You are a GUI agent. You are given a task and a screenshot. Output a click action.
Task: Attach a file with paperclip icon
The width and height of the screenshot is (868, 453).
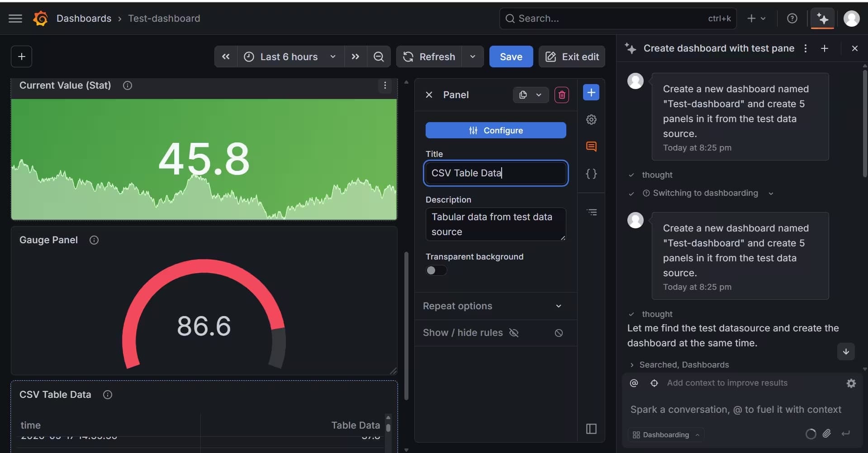[x=827, y=434]
